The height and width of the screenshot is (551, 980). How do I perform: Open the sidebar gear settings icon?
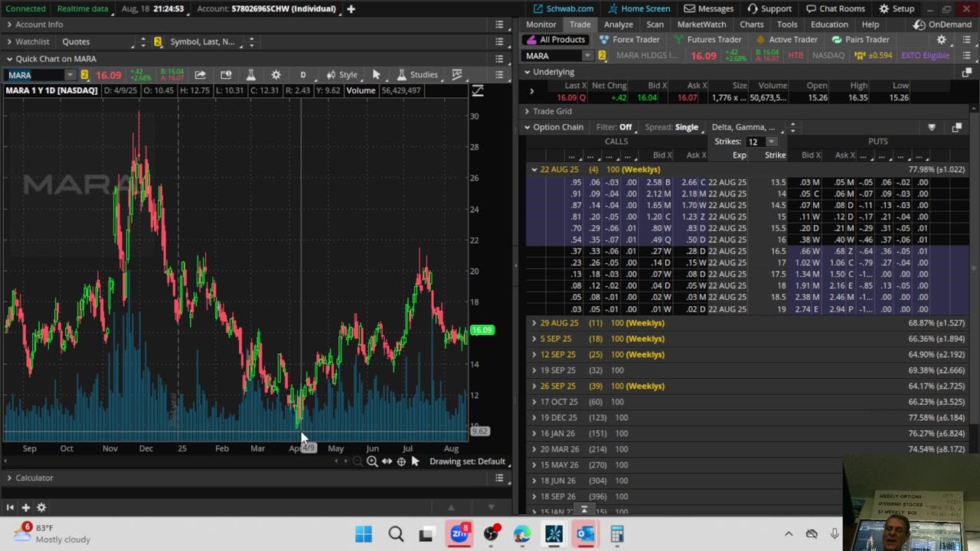[x=41, y=507]
